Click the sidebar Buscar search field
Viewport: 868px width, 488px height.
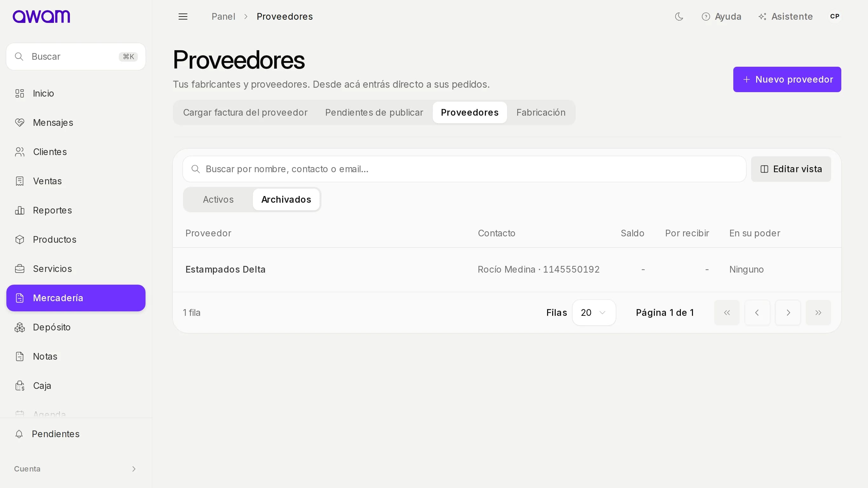tap(76, 57)
